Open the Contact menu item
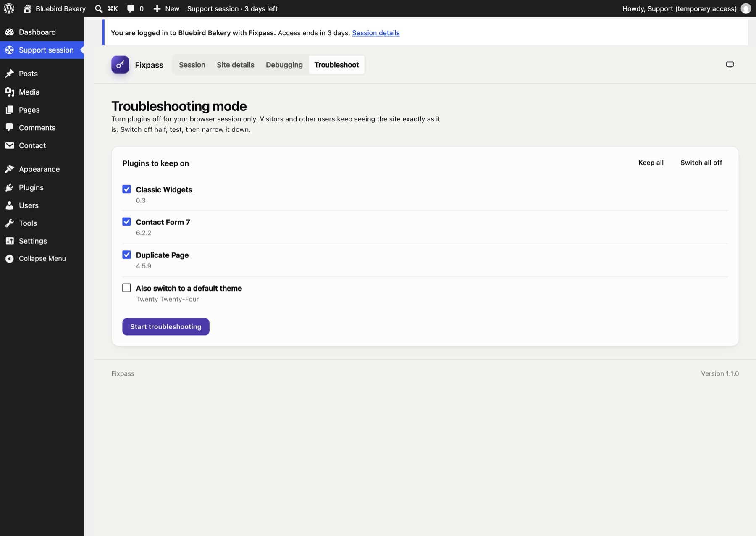 tap(42, 145)
